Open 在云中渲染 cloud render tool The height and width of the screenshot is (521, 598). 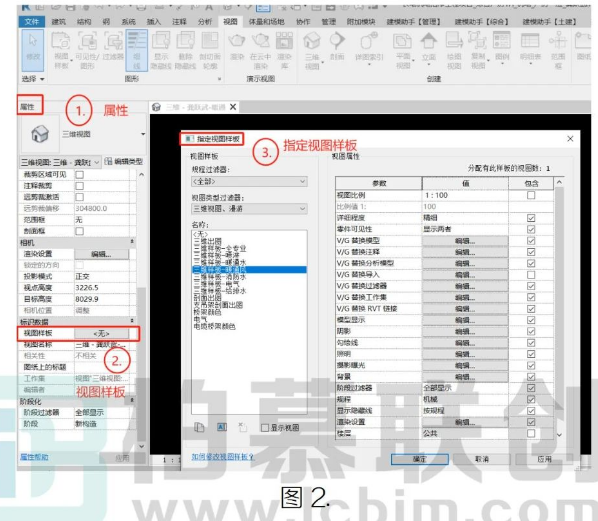[x=260, y=50]
